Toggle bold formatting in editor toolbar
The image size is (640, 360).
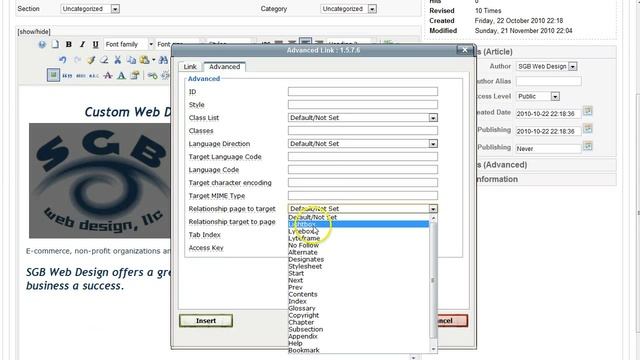click(x=69, y=44)
